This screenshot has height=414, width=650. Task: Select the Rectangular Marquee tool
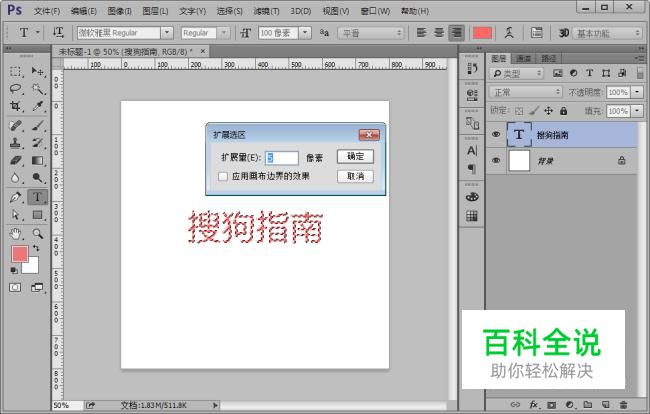click(15, 71)
